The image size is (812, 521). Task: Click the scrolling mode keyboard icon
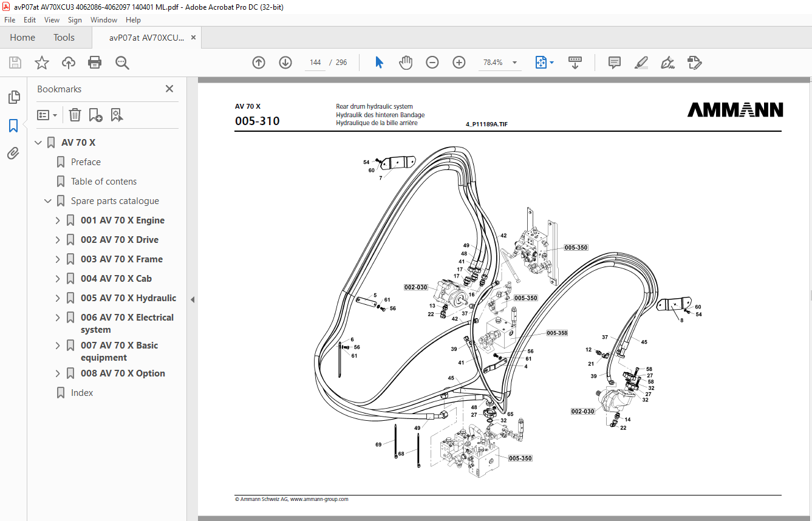coord(575,63)
